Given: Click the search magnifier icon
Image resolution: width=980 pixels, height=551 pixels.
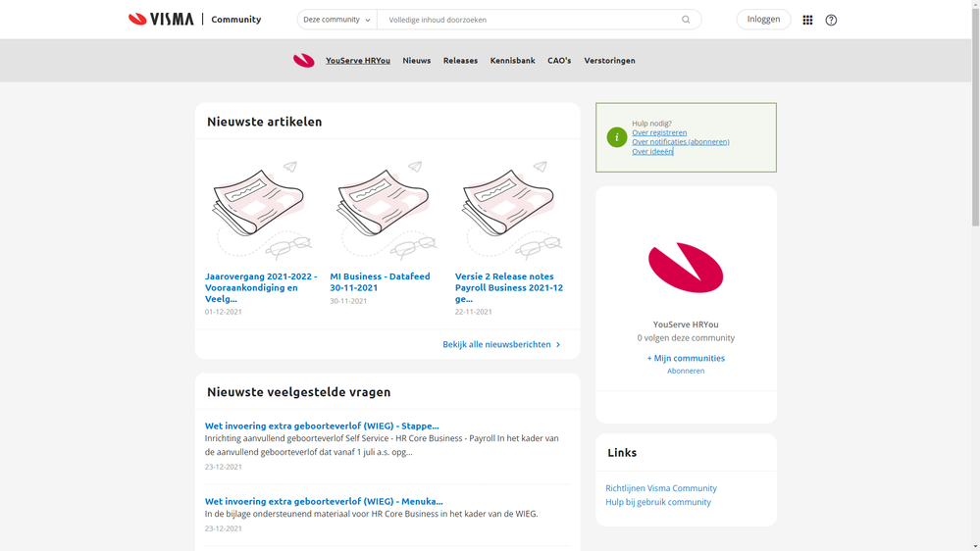Looking at the screenshot, I should pyautogui.click(x=686, y=20).
